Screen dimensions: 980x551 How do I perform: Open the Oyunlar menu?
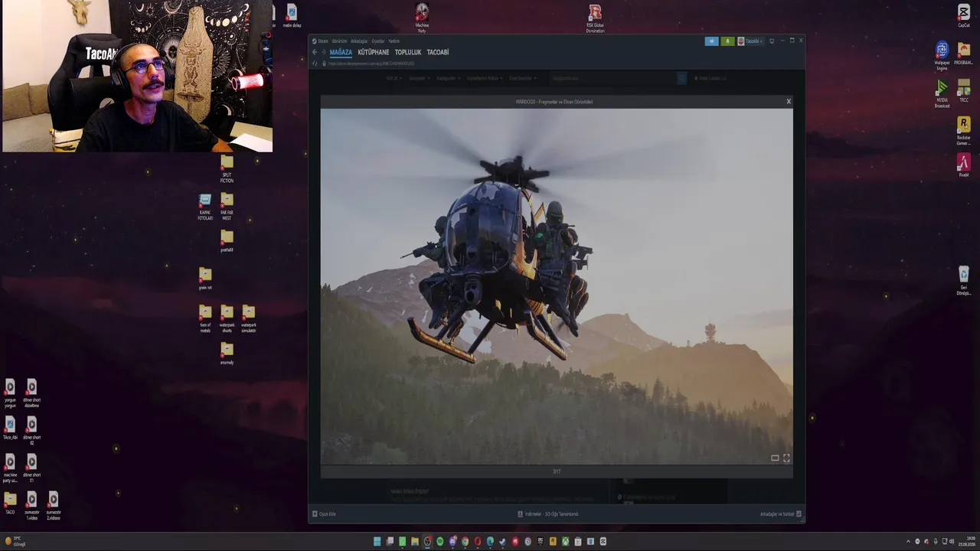tap(378, 41)
